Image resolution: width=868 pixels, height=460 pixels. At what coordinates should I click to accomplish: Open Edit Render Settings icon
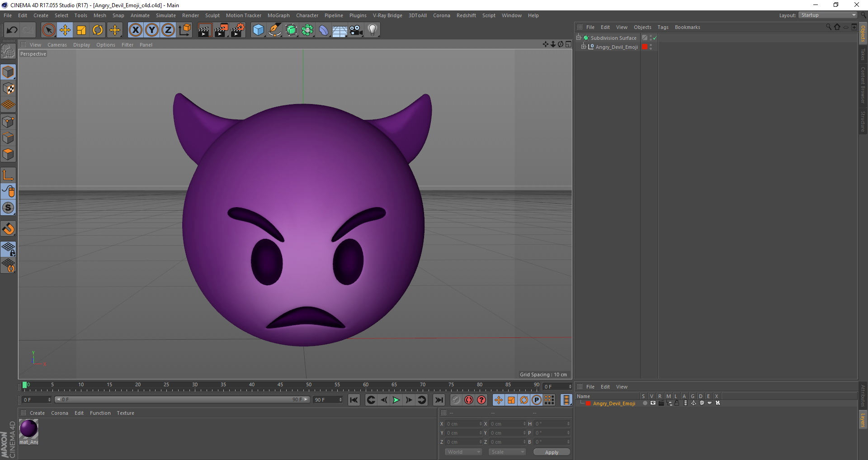click(x=238, y=30)
